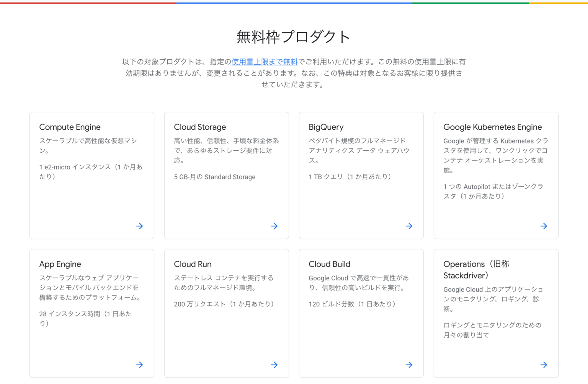Click the Compute Engine arrow icon

[x=139, y=226]
